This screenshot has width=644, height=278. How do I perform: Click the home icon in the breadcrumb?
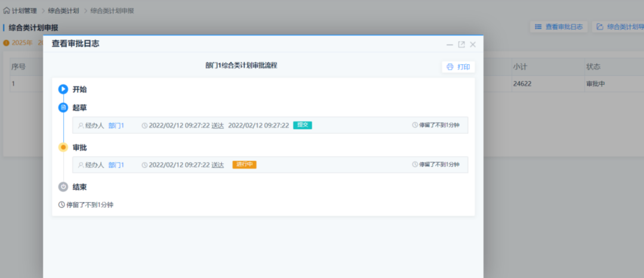pos(7,11)
